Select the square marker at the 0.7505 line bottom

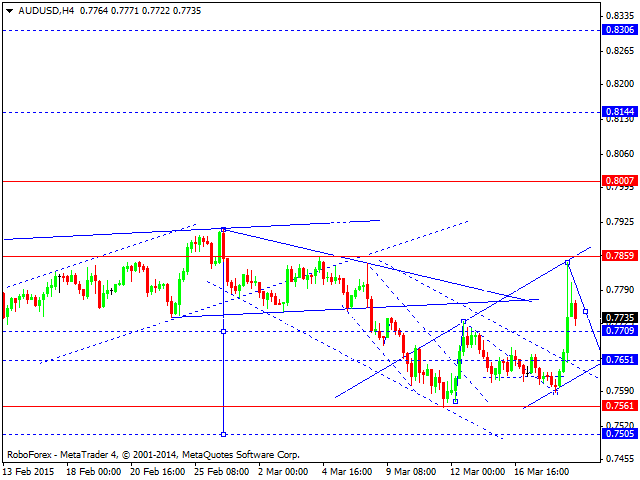click(x=223, y=433)
